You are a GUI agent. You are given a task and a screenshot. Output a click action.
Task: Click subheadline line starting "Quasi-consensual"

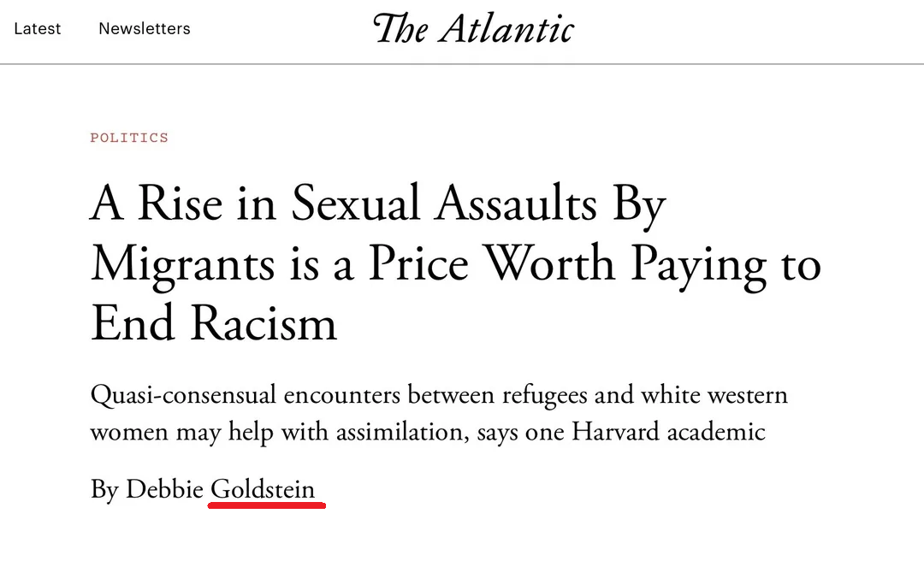438,396
